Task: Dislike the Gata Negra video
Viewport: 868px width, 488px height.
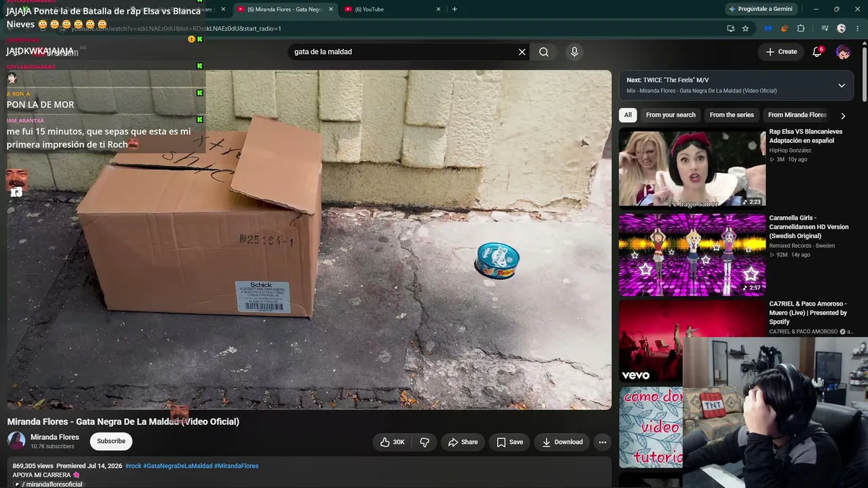Action: click(425, 442)
